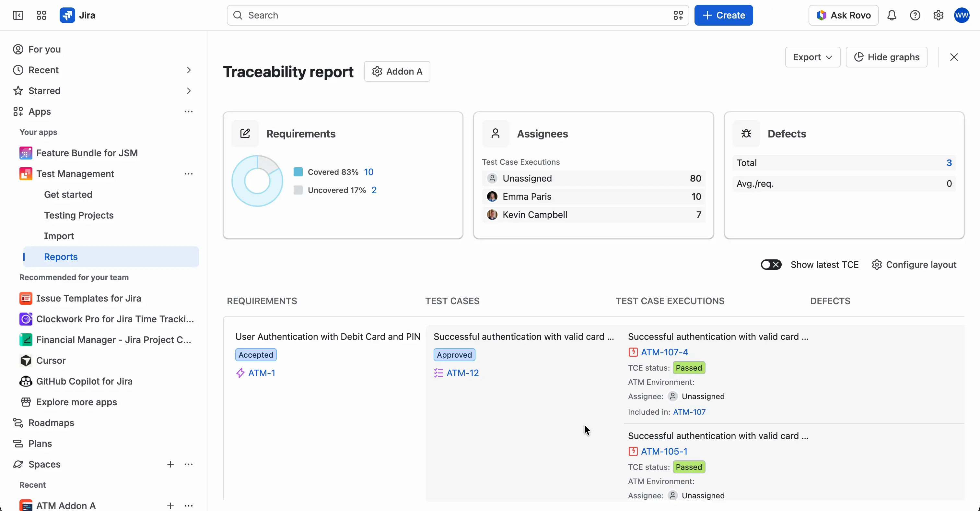Click covered requirements count 10

tap(369, 172)
